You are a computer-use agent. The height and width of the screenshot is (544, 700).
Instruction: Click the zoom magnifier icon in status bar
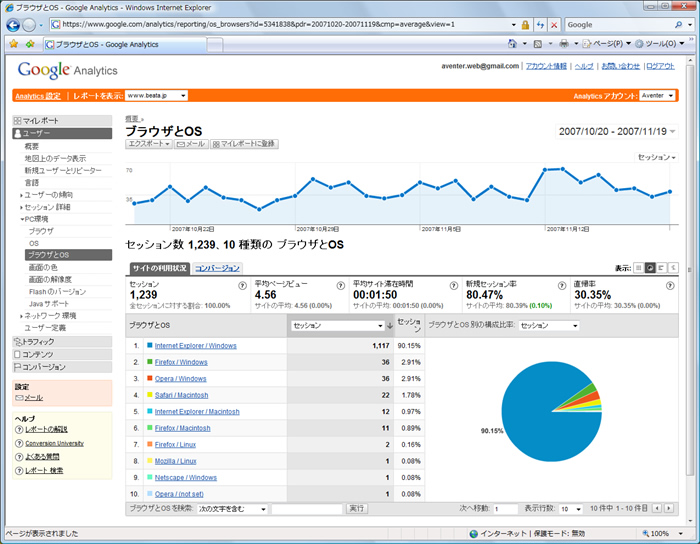(645, 533)
